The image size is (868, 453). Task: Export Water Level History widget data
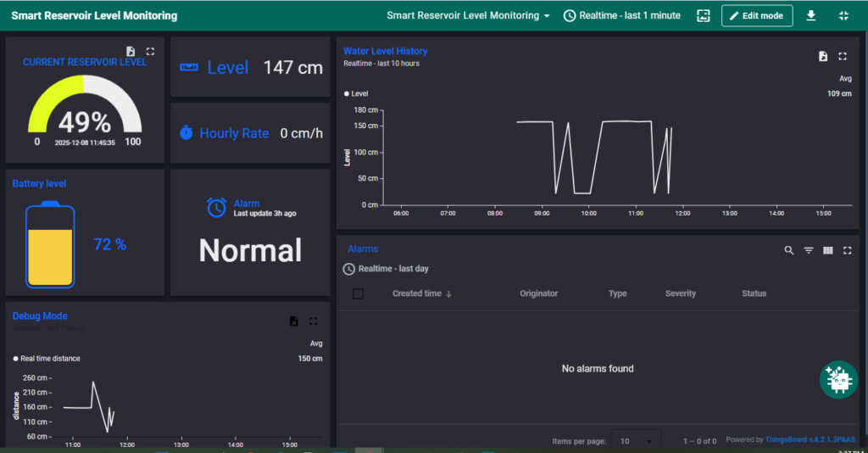click(823, 57)
